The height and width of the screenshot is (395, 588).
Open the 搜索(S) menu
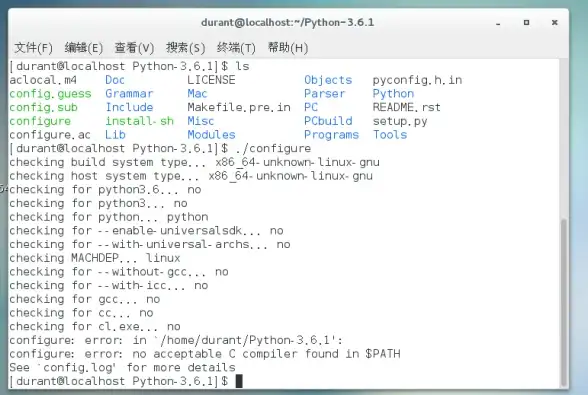click(185, 48)
